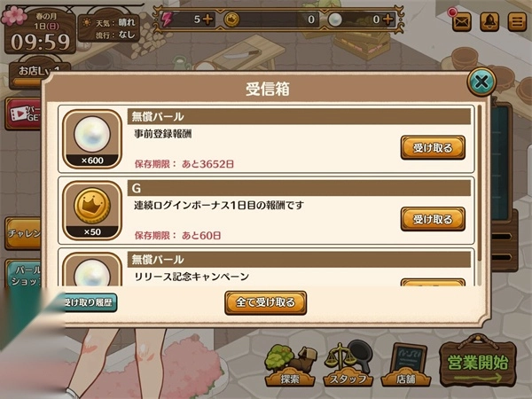Close the 受信箱 inbox dialog
The height and width of the screenshot is (399, 532).
point(481,82)
